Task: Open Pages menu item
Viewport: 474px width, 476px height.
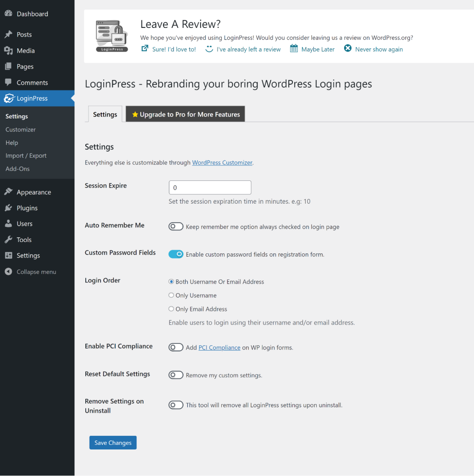Action: tap(37, 66)
